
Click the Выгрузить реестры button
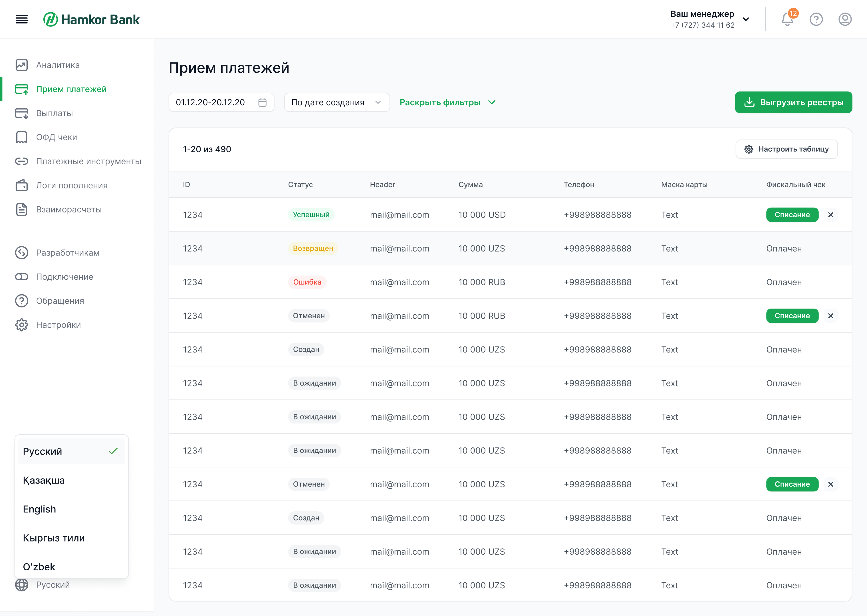pyautogui.click(x=793, y=102)
